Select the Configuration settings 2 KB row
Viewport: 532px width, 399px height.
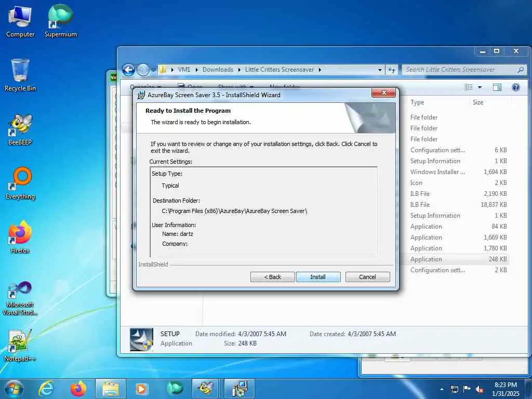[x=458, y=270]
